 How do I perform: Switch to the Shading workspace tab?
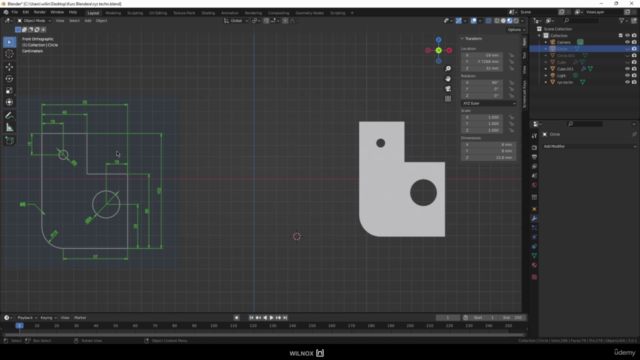[208, 13]
